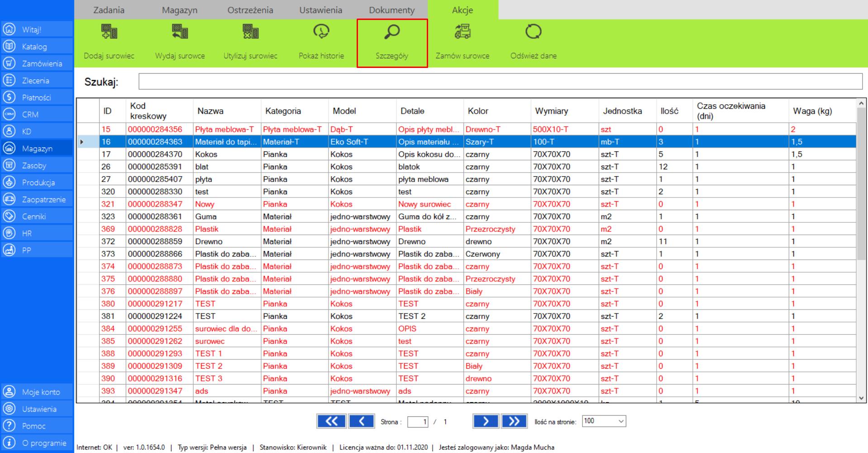Viewport: 868px width, 453px height.
Task: Sort by the Ilość column header
Action: coord(674,111)
